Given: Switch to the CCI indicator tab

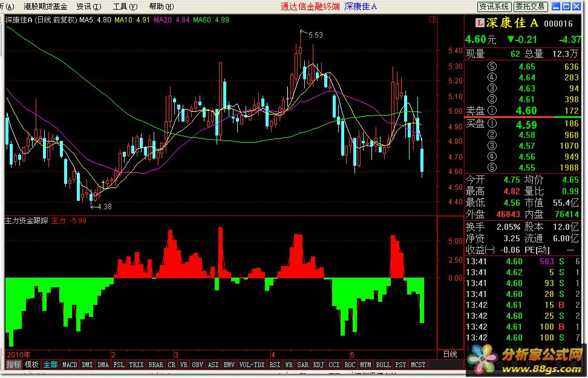Looking at the screenshot, I should [x=334, y=365].
